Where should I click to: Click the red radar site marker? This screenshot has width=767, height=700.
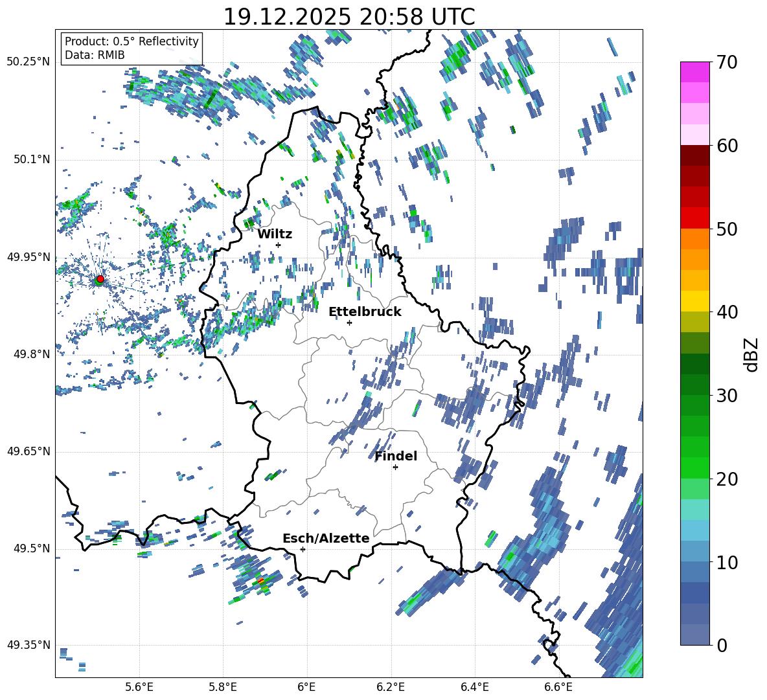tap(100, 279)
